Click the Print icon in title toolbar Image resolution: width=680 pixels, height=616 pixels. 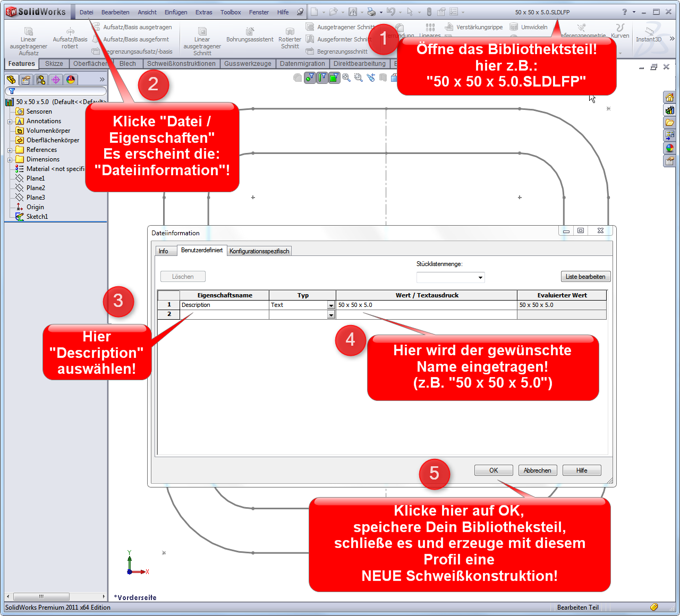(x=371, y=12)
